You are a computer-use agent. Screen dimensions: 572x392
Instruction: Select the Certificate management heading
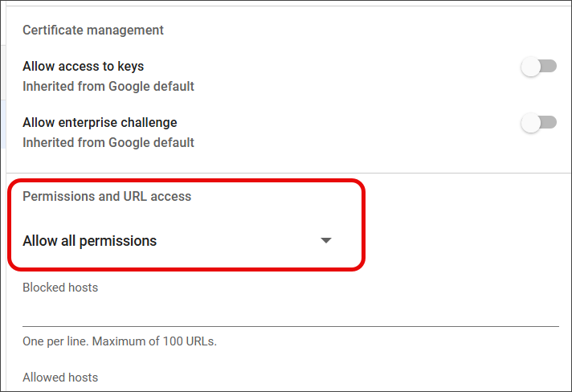point(93,30)
